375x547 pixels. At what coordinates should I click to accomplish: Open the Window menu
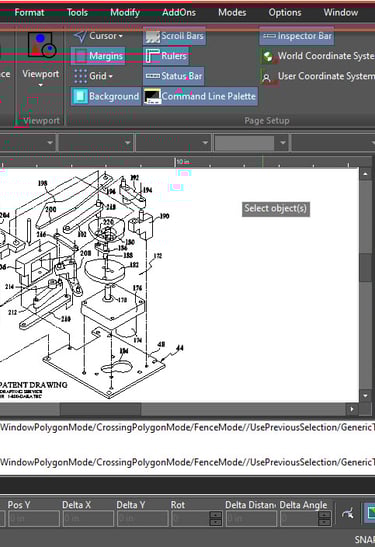(x=341, y=13)
